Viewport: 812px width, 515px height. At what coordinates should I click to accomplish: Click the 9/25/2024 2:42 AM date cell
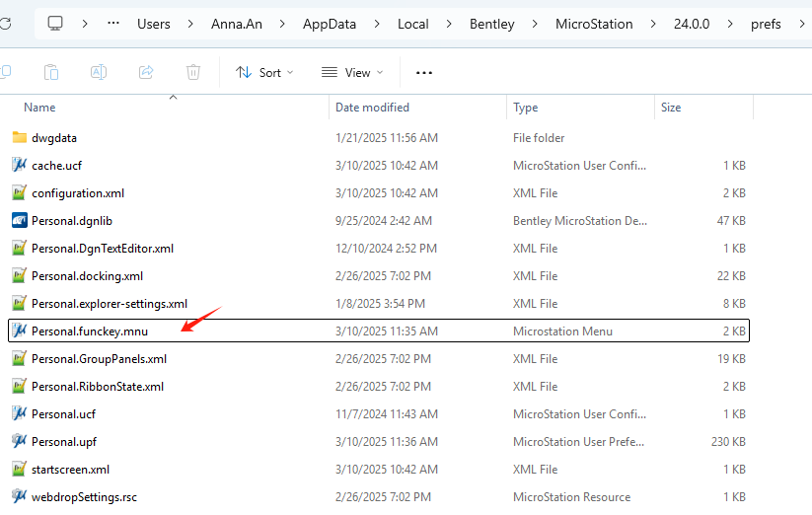pos(384,221)
